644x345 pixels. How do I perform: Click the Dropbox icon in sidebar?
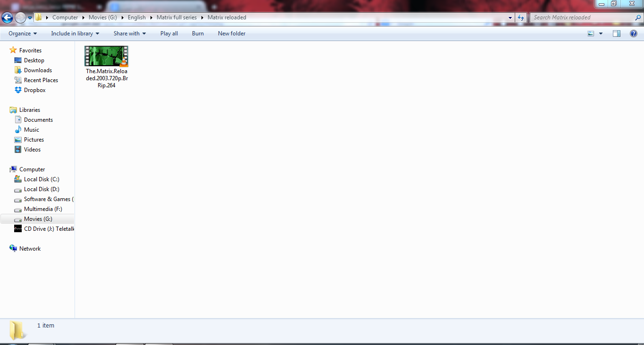coord(18,90)
